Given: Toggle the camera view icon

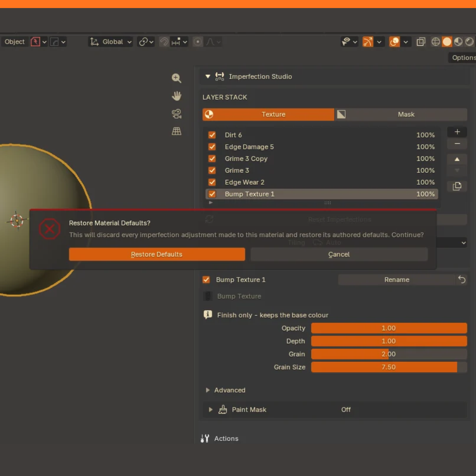Looking at the screenshot, I should (x=177, y=114).
